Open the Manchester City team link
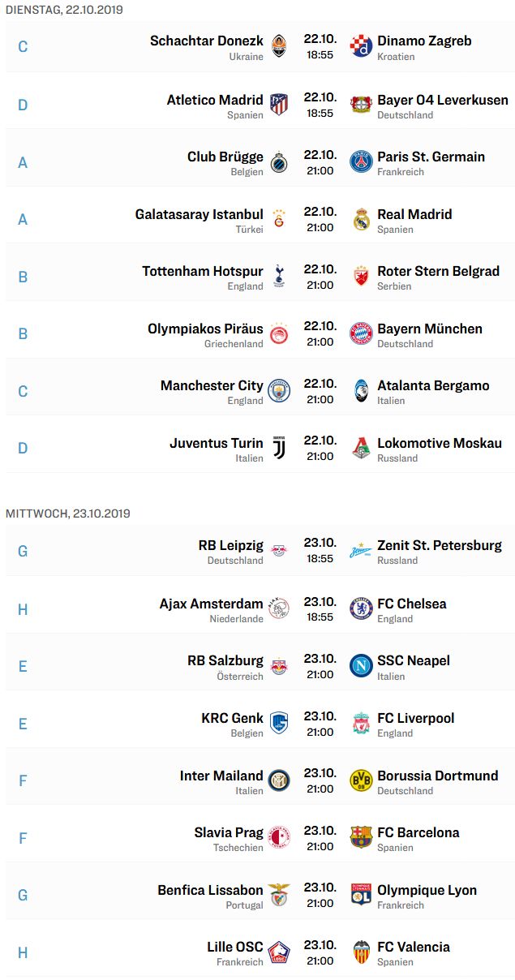Screen dimensions: 515x980 pos(212,385)
